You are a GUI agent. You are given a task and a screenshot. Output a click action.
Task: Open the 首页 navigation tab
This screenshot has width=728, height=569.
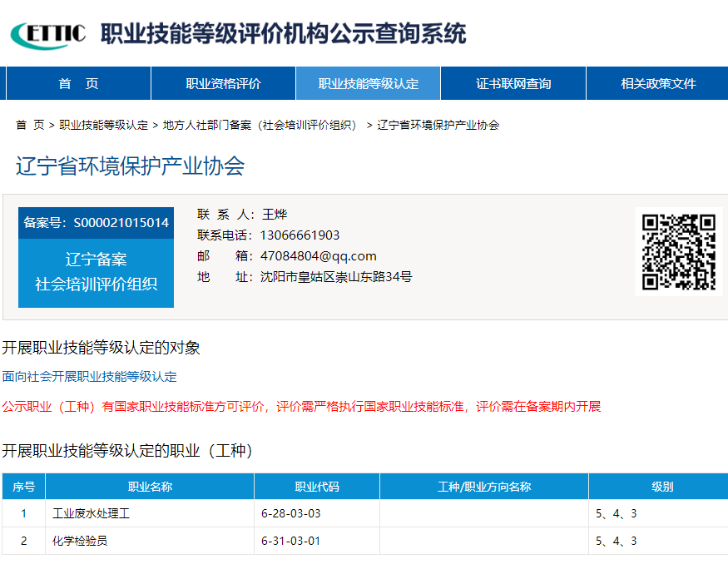[x=78, y=83]
